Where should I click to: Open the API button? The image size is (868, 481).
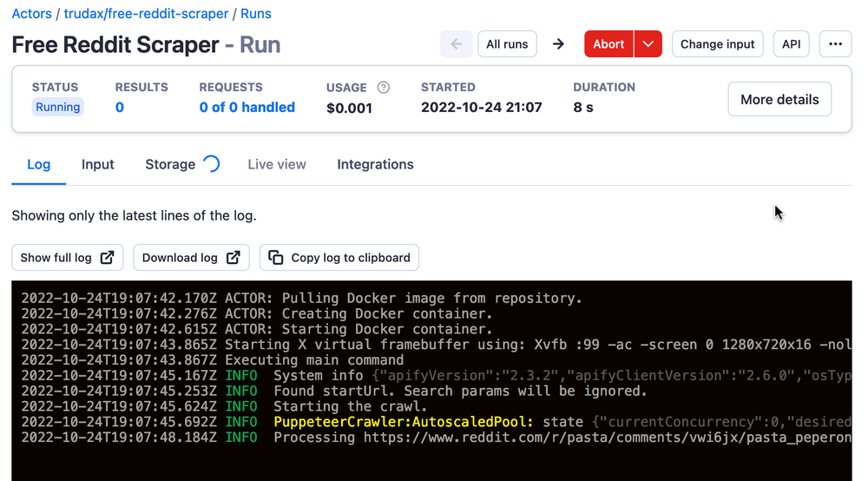[x=791, y=43]
